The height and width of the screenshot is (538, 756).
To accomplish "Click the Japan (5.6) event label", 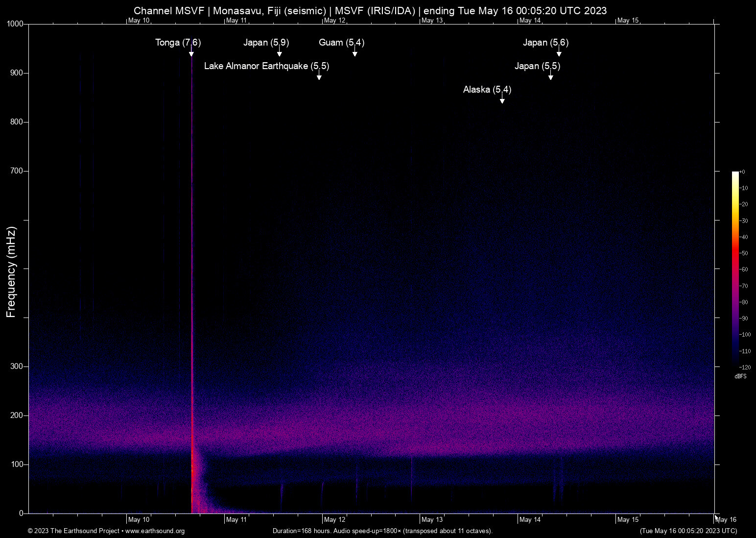I will pyautogui.click(x=546, y=43).
